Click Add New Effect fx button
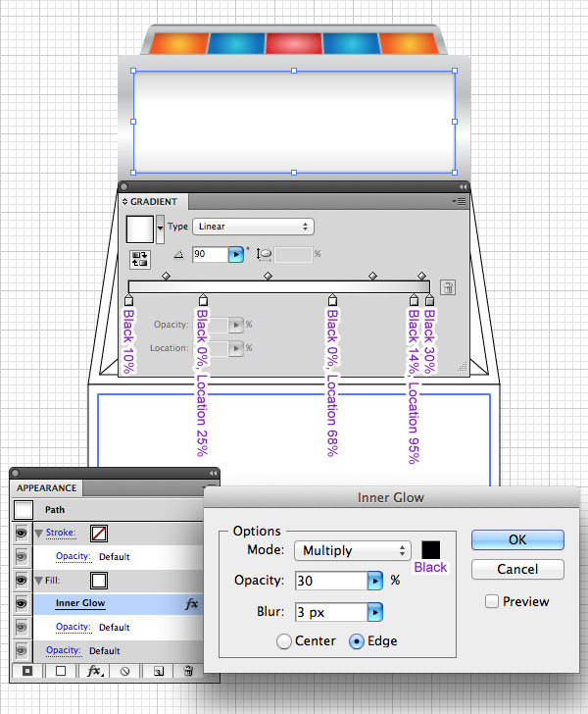The width and height of the screenshot is (588, 714). (x=95, y=671)
